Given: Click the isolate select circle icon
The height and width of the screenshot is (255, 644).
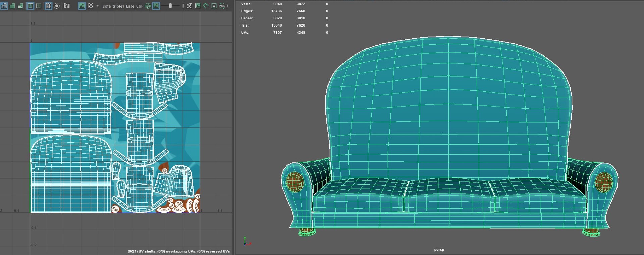Looking at the screenshot, I should pyautogui.click(x=57, y=6).
